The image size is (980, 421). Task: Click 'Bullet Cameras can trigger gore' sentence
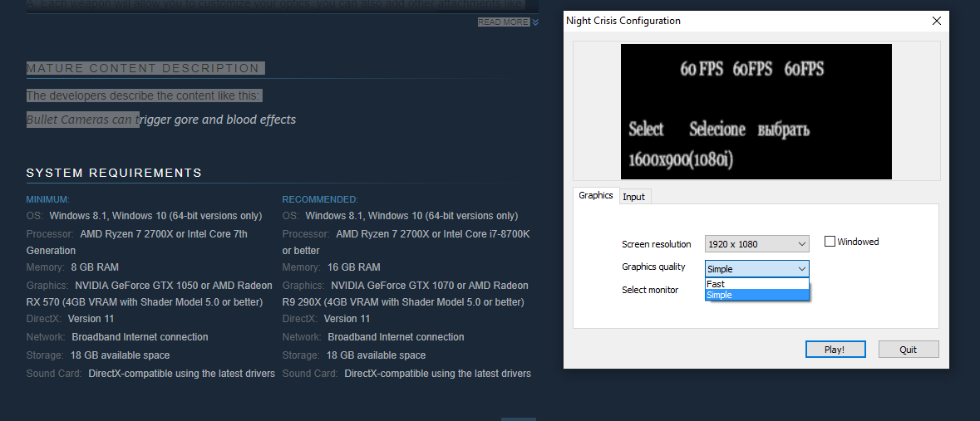[161, 120]
